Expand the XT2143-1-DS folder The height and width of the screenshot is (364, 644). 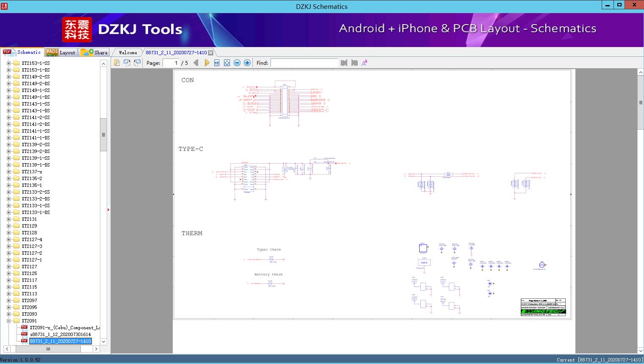coord(8,111)
